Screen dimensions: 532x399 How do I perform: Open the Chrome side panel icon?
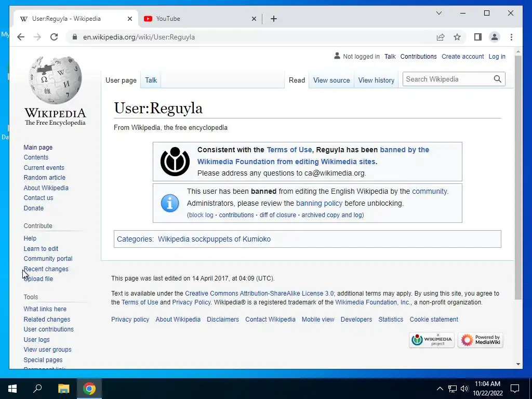[478, 37]
